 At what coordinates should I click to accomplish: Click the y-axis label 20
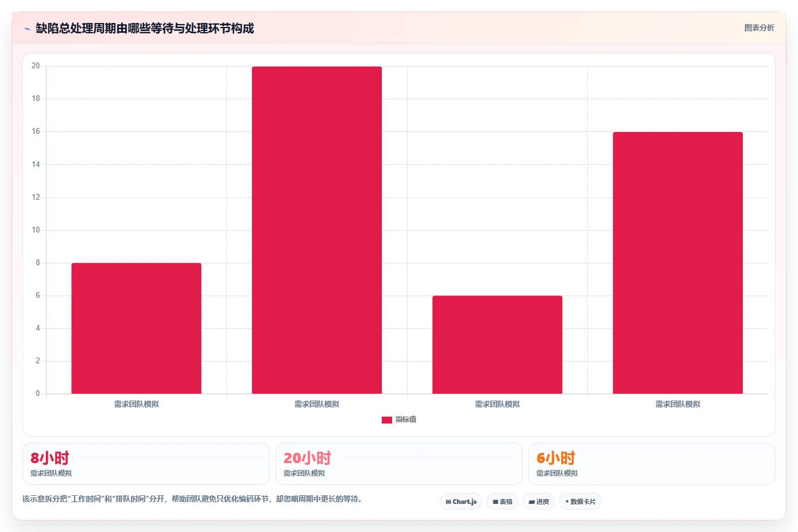pos(36,66)
